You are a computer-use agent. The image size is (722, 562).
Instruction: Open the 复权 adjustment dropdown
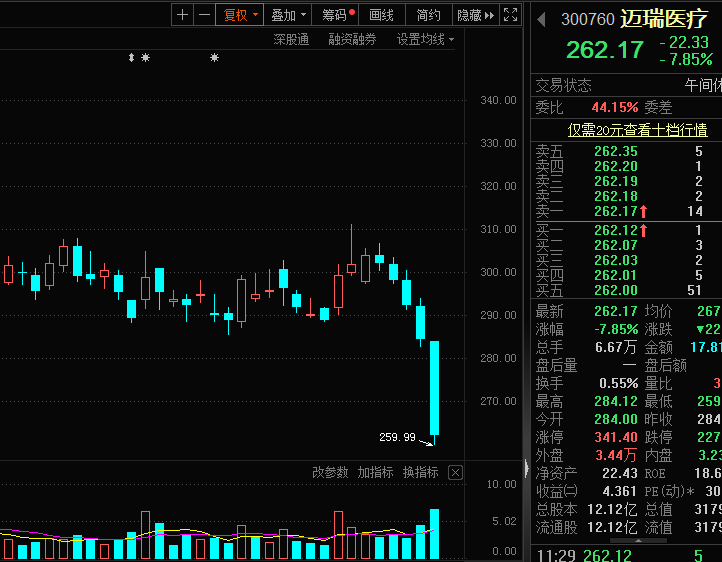tap(241, 15)
